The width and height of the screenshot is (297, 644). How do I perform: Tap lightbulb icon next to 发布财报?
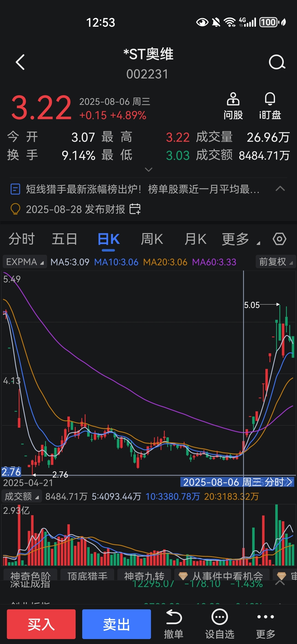point(15,209)
